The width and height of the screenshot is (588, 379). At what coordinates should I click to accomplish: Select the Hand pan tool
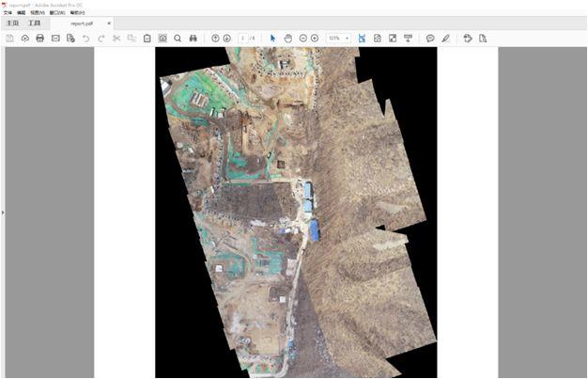[x=287, y=38]
